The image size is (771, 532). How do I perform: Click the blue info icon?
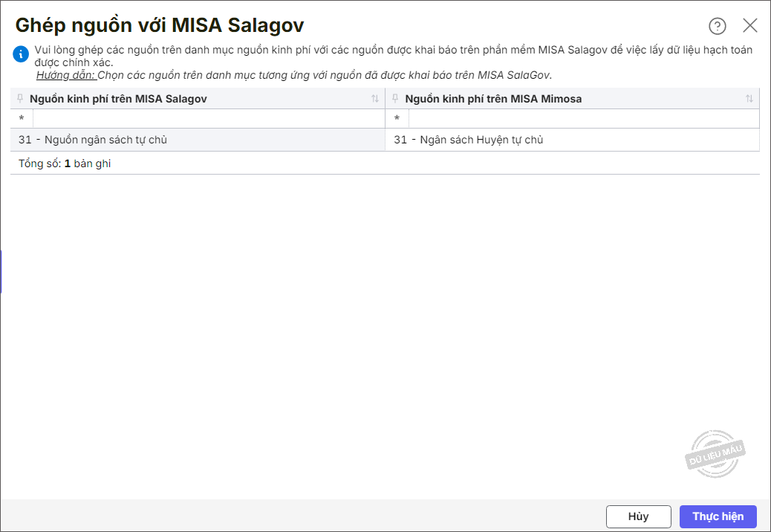[21, 54]
